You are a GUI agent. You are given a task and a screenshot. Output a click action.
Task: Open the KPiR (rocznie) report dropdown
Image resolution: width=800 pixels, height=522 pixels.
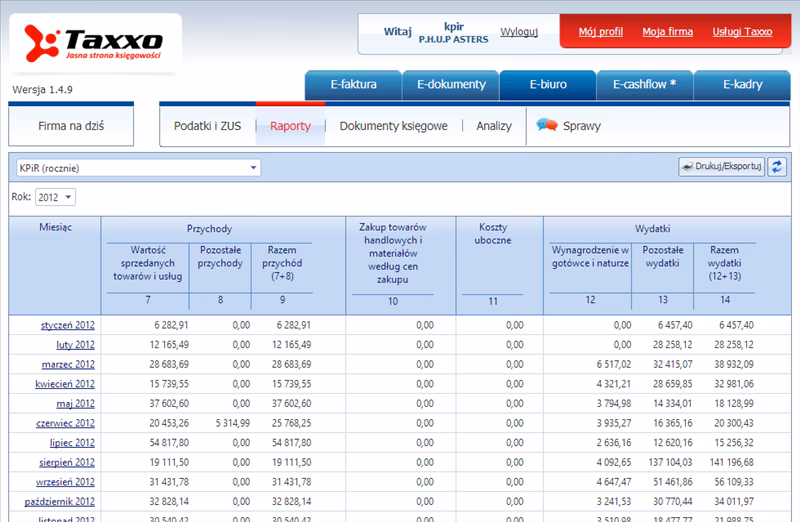pyautogui.click(x=137, y=168)
